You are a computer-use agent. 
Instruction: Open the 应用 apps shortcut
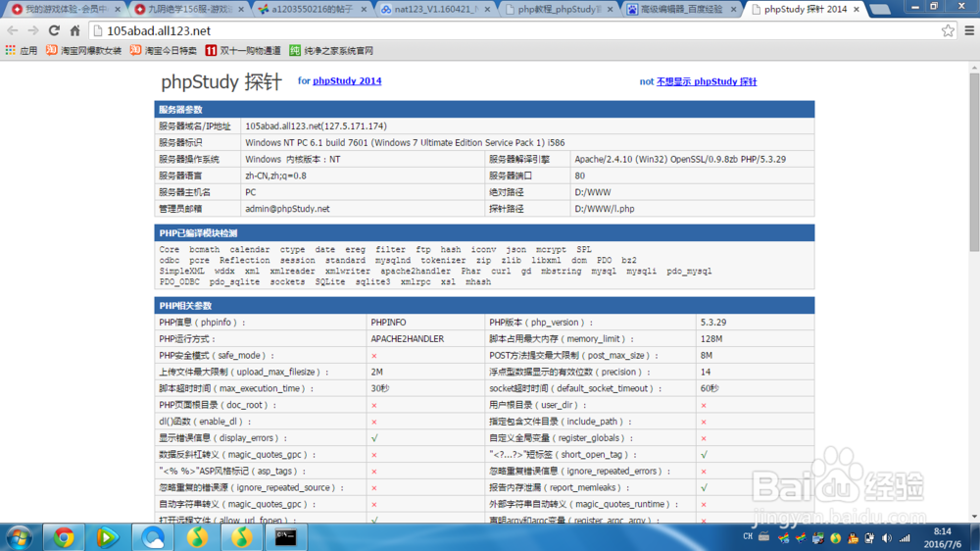click(22, 51)
